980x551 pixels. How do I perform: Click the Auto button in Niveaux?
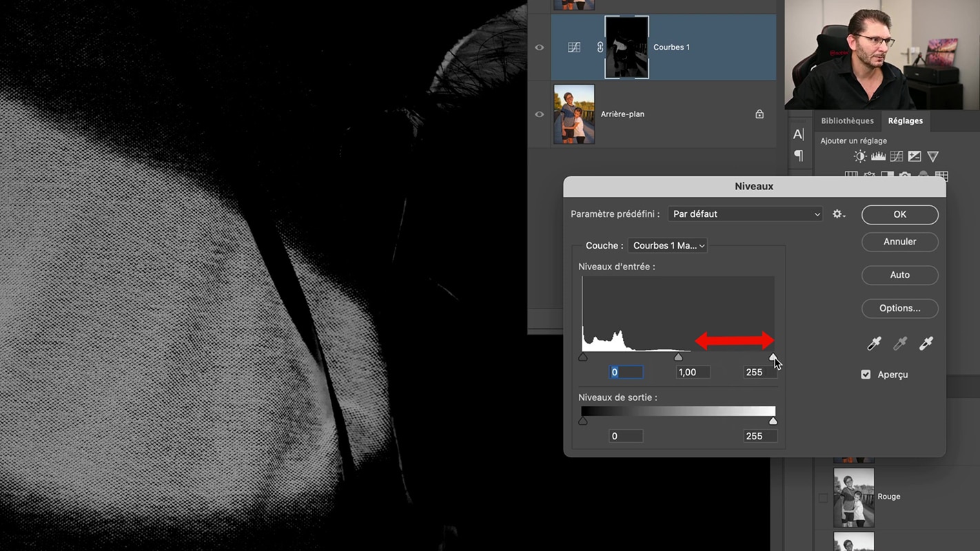pyautogui.click(x=900, y=275)
